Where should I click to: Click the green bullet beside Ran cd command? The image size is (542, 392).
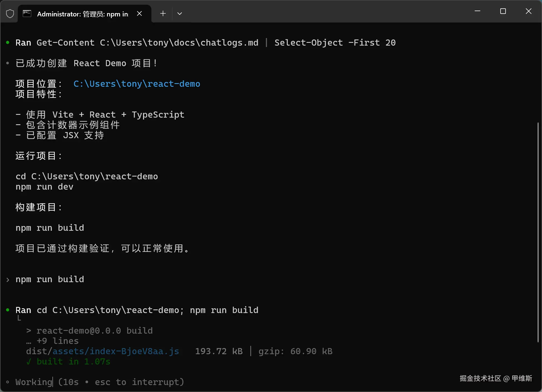8,310
